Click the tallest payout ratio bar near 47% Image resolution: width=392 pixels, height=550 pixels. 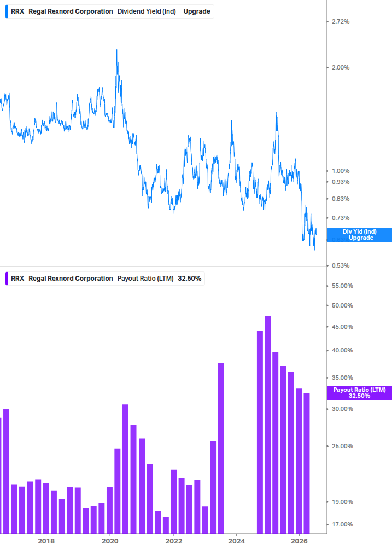tap(268, 425)
